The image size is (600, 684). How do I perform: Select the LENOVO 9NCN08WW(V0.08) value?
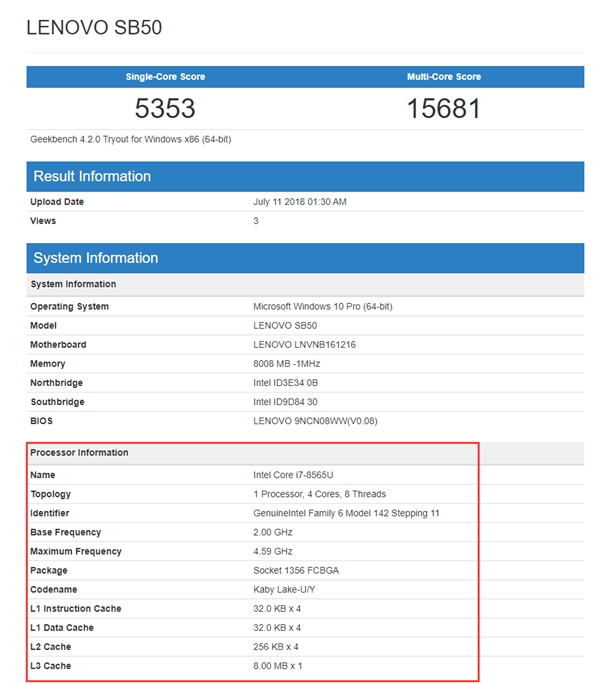coord(315,421)
